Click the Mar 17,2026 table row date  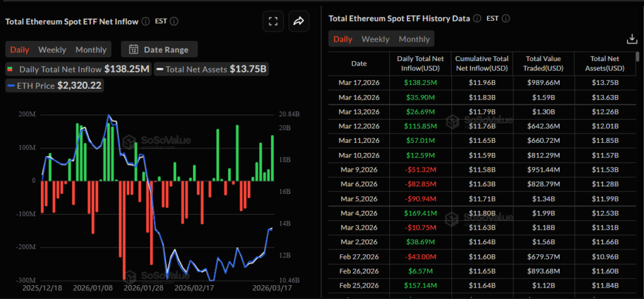[358, 82]
